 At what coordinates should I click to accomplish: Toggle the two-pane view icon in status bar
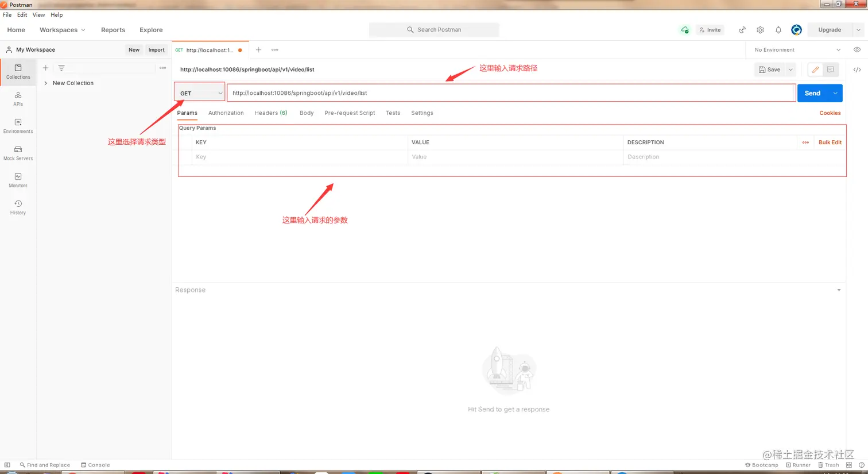point(849,465)
